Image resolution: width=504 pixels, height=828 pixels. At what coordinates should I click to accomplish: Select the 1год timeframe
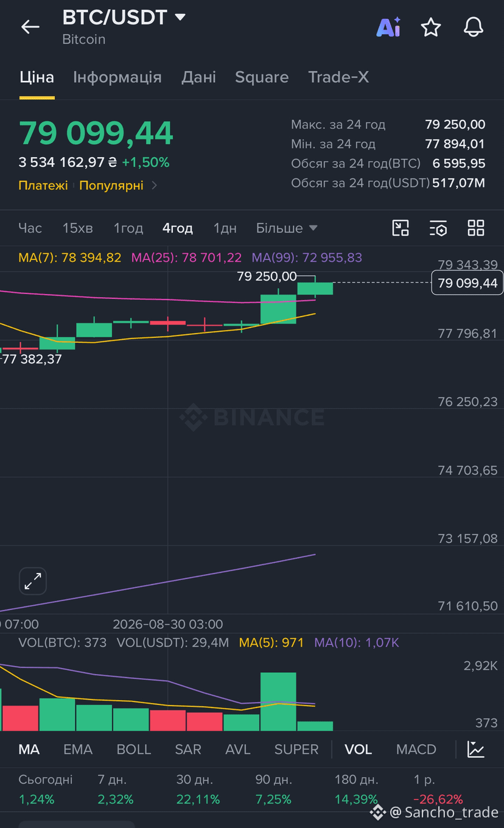click(128, 228)
